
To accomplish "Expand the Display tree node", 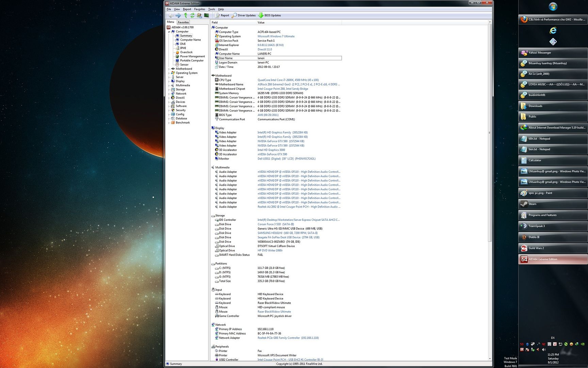I will pyautogui.click(x=169, y=81).
